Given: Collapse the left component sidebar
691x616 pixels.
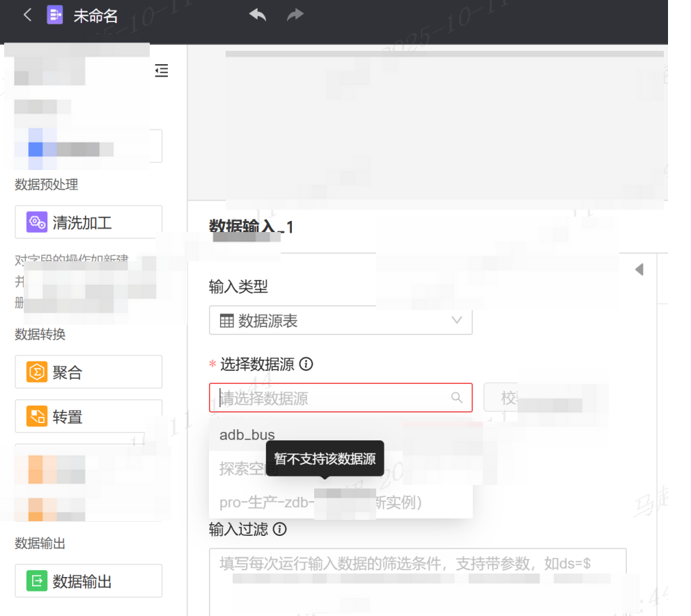Looking at the screenshot, I should click(162, 71).
